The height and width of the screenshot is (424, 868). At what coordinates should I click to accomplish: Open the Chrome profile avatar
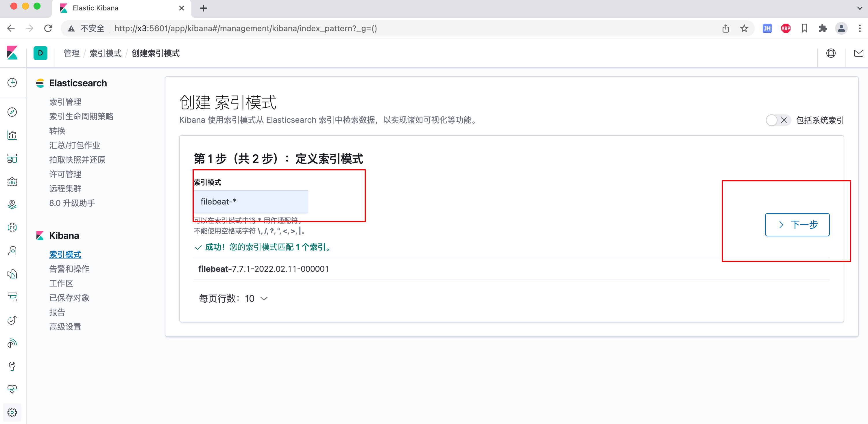pos(841,29)
